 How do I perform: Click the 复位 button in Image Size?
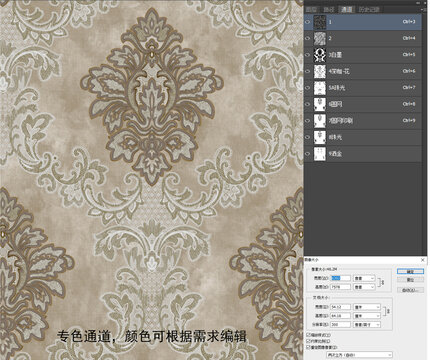coord(410,280)
